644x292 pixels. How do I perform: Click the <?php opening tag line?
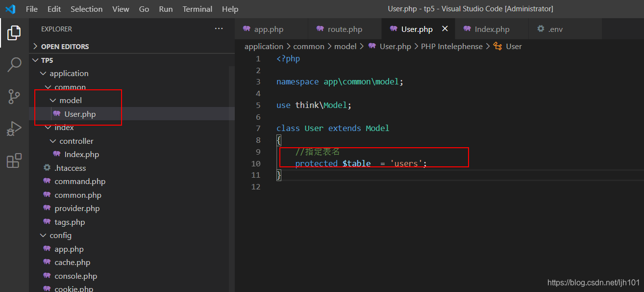[x=288, y=58]
